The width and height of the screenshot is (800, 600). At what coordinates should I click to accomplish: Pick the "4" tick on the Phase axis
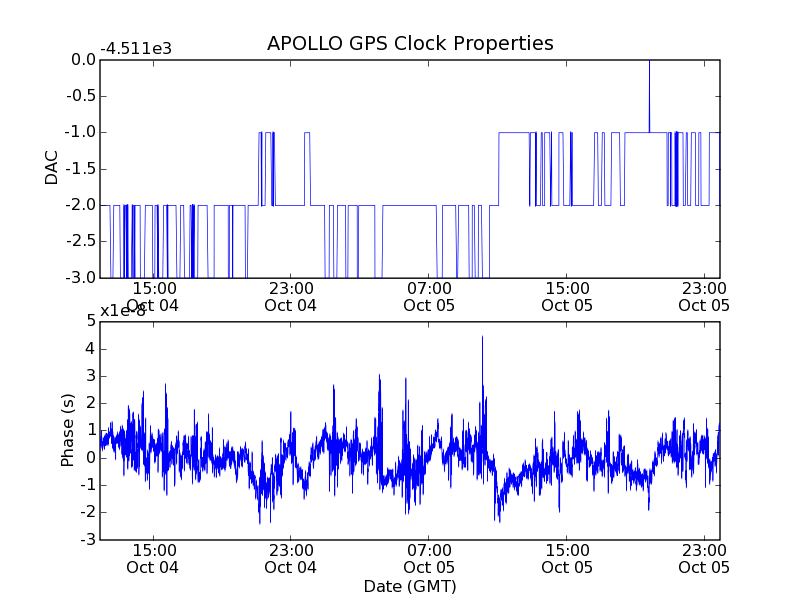click(91, 349)
